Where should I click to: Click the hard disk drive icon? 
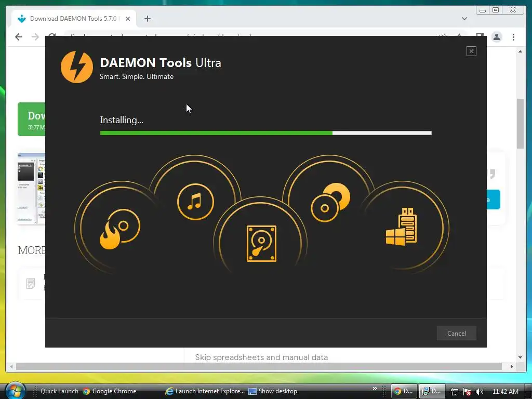[x=261, y=244]
